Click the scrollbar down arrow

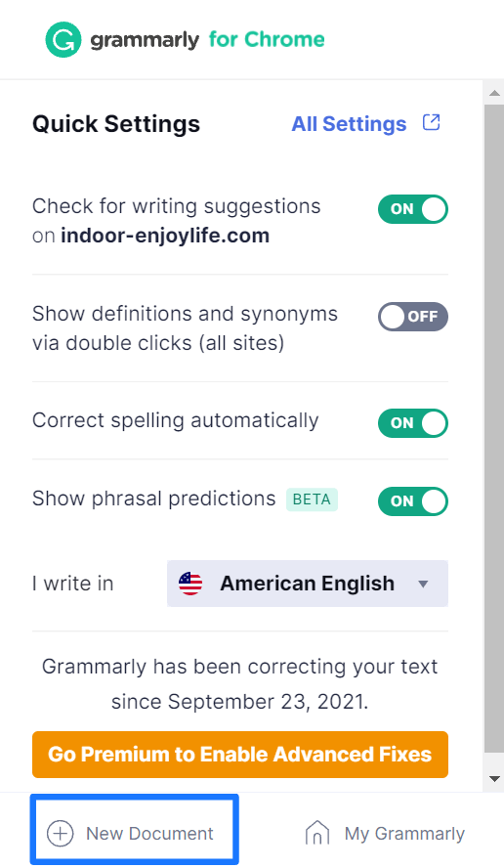click(494, 779)
